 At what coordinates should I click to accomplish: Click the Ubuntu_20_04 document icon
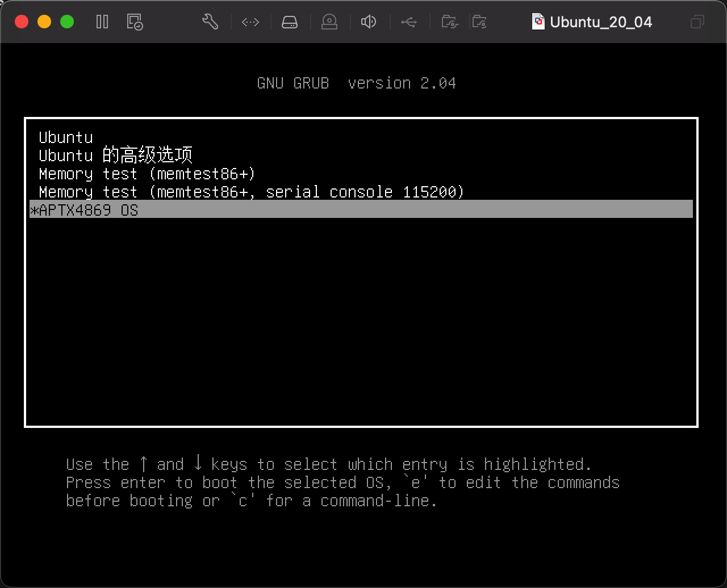[538, 22]
